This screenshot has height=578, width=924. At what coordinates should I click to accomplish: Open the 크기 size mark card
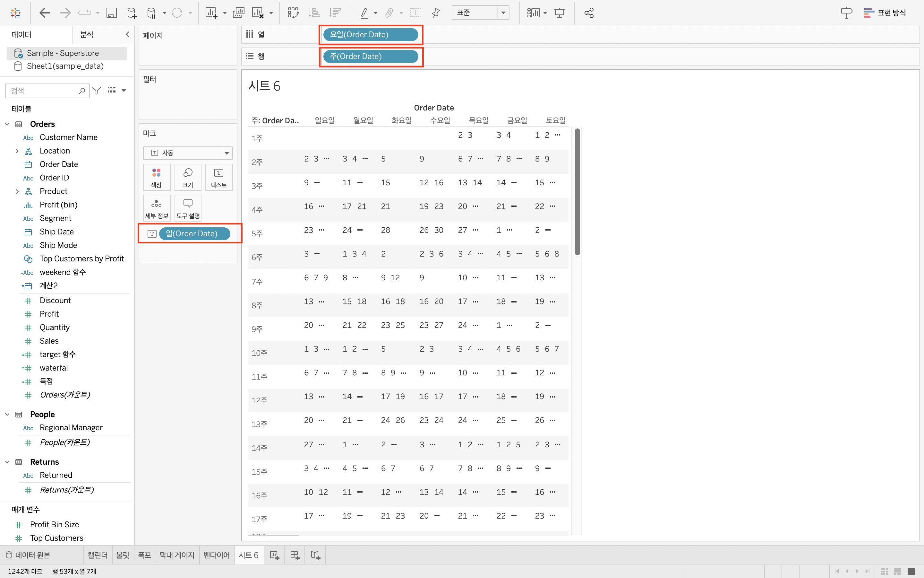pos(187,177)
